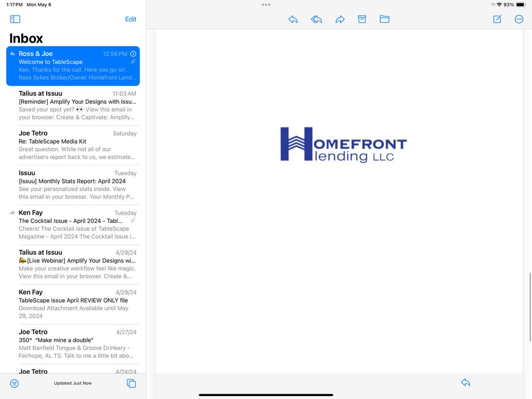Tap the forwarded arrow beside Ken Fay
Image resolution: width=532 pixels, height=399 pixels.
(x=13, y=213)
